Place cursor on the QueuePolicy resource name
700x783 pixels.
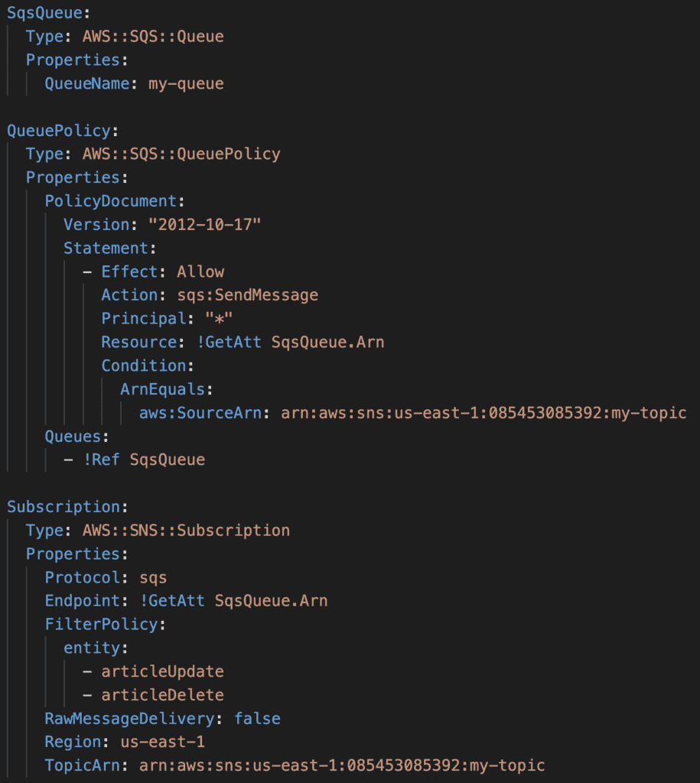coord(58,130)
